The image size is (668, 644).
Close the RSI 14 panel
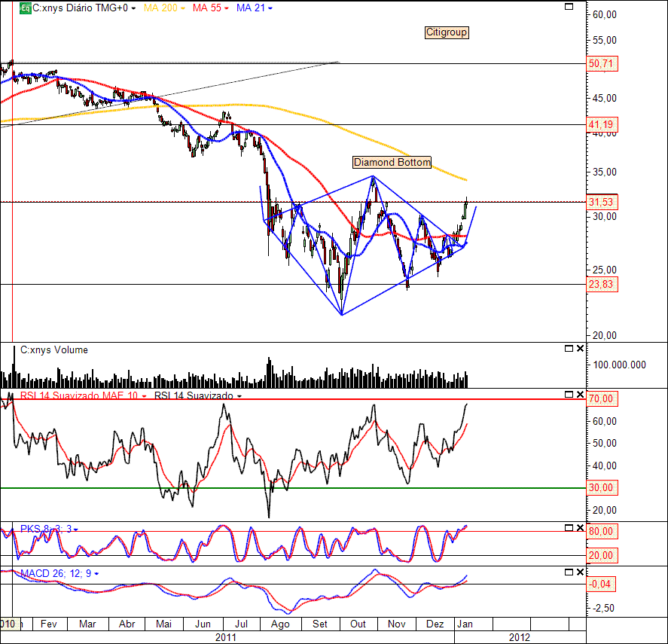click(x=580, y=394)
